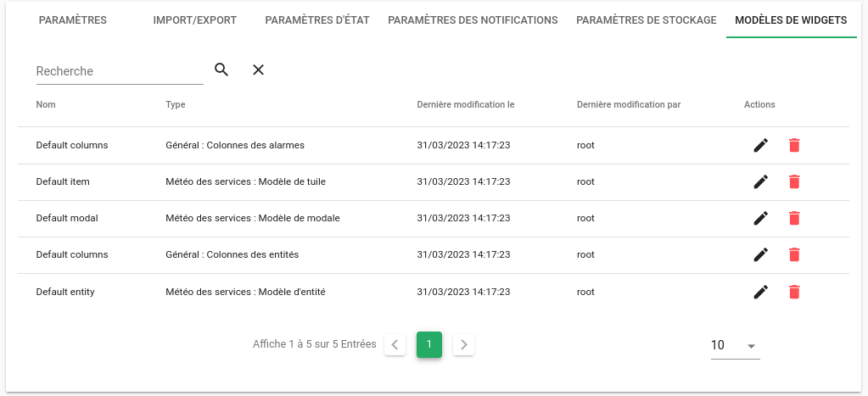Open the rows-per-page dropdown showing 10
This screenshot has height=396, width=868.
click(x=735, y=345)
